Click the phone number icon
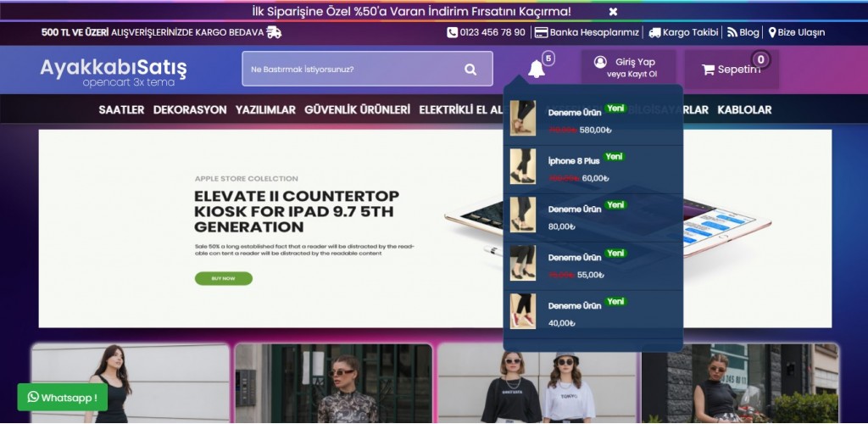 click(452, 32)
